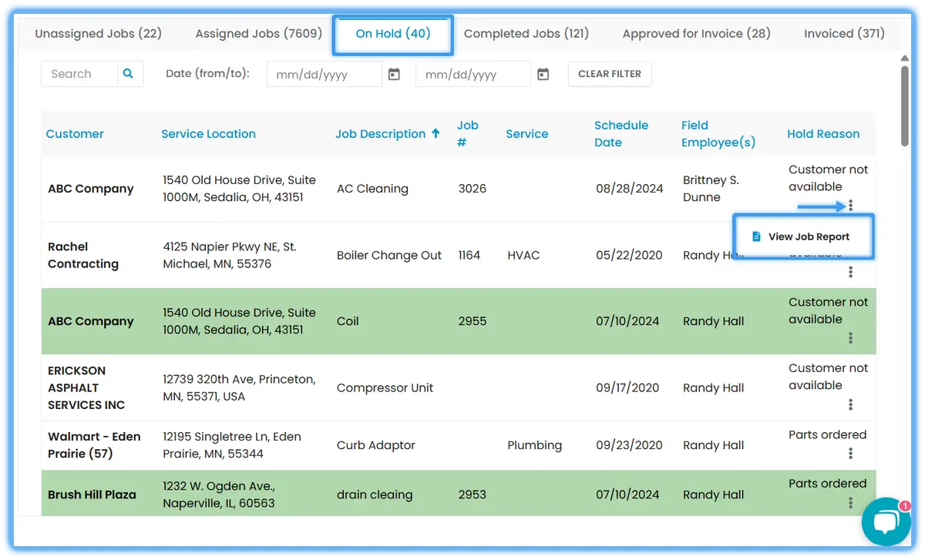Image resolution: width=925 pixels, height=560 pixels.
Task: Go to Invoiced (371) tab
Action: tap(844, 33)
